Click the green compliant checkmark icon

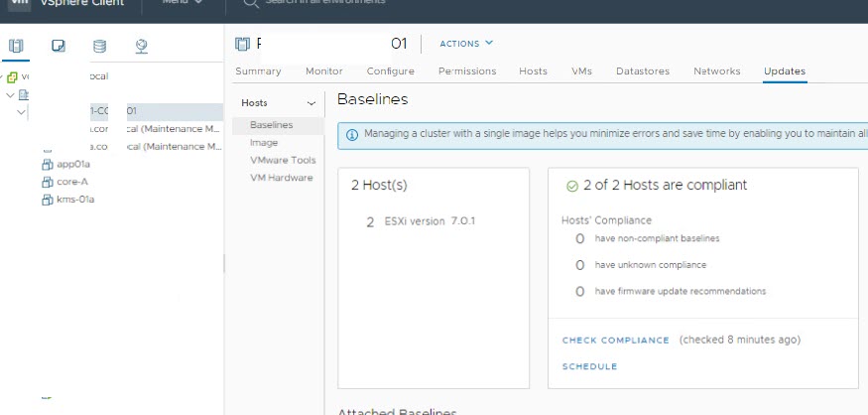coord(571,186)
